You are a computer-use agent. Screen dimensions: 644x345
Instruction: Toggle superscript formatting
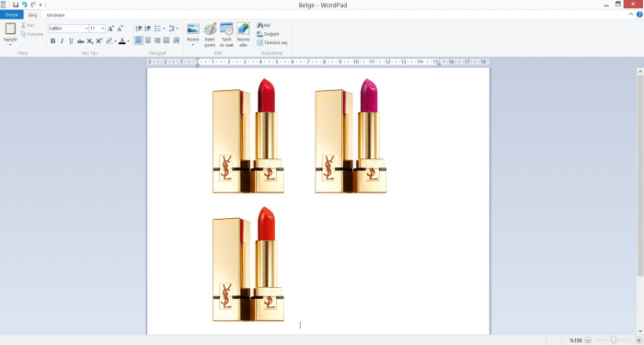(x=99, y=40)
